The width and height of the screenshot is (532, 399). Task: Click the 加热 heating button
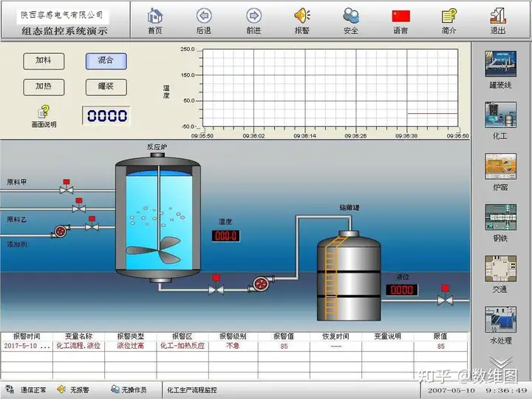click(x=44, y=87)
